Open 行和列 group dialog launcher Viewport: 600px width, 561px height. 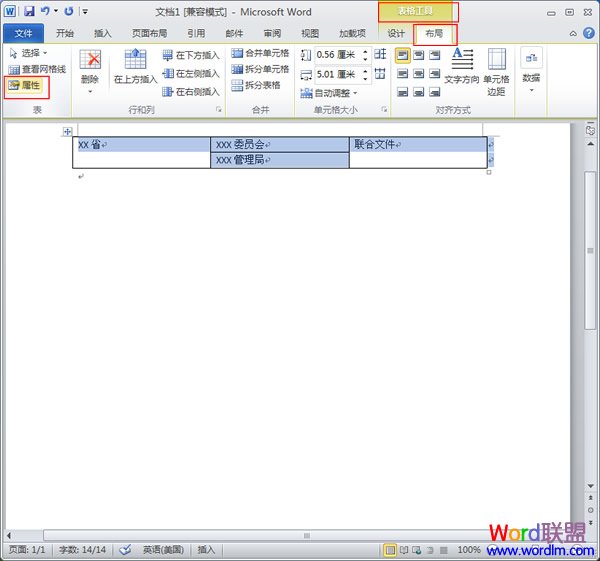click(219, 110)
